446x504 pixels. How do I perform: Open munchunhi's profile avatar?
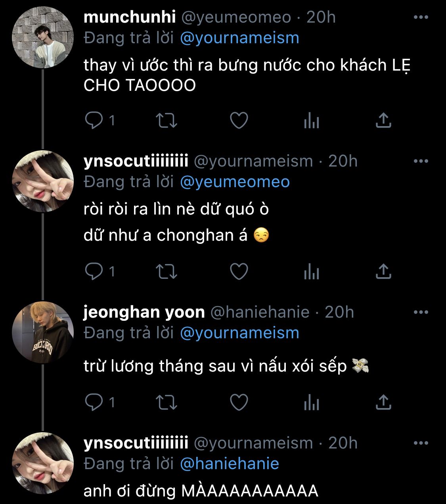pyautogui.click(x=43, y=38)
